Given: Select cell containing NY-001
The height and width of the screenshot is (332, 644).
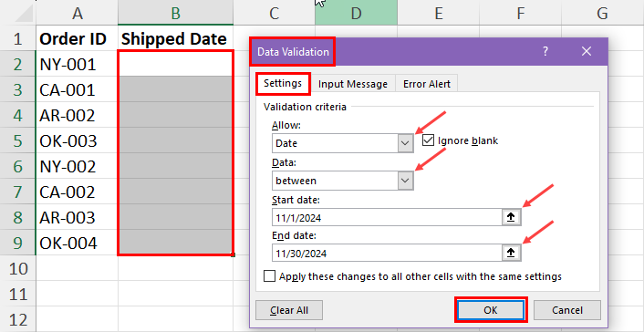Looking at the screenshot, I should click(78, 64).
